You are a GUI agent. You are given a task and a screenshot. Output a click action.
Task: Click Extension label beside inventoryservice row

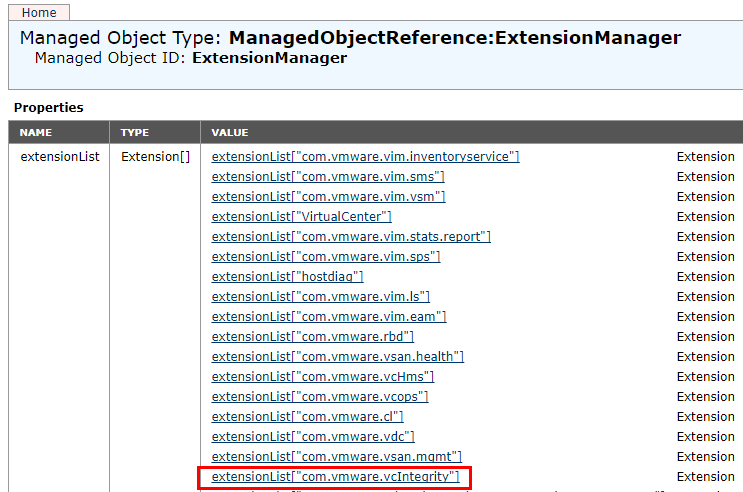(x=706, y=156)
